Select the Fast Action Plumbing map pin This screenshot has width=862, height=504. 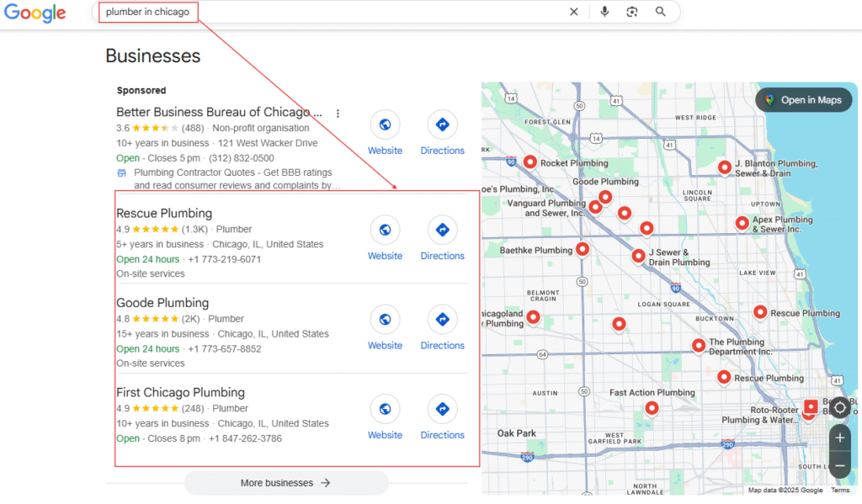(x=652, y=408)
